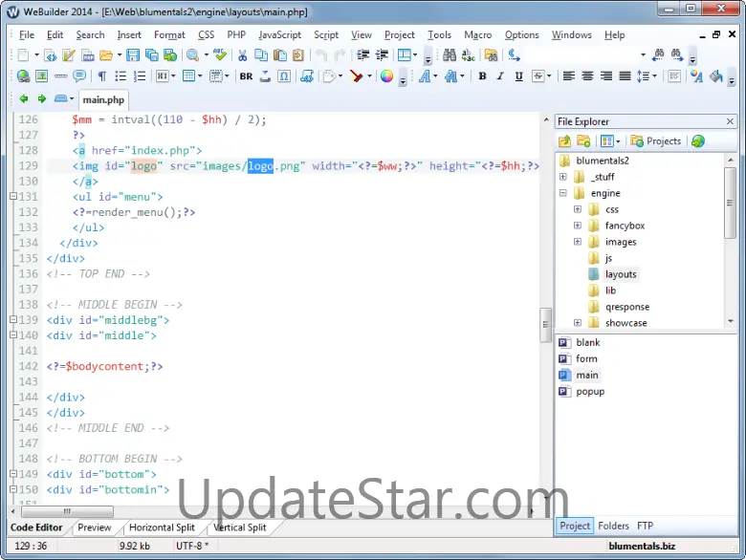Justify text alignment
Image resolution: width=746 pixels, height=560 pixels.
[x=625, y=76]
